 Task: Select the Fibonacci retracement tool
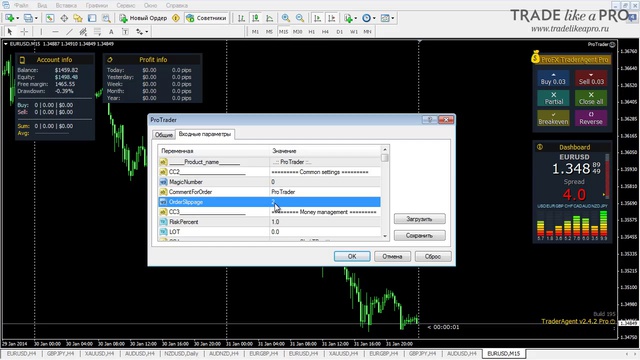(x=97, y=31)
